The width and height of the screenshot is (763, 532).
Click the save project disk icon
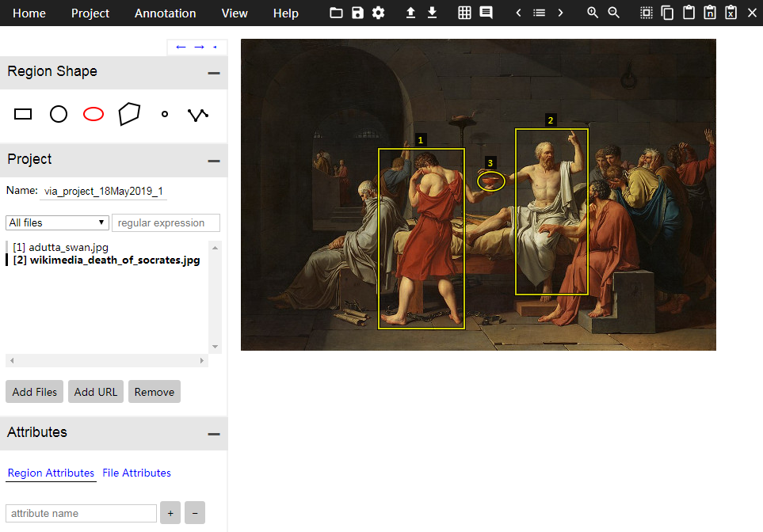tap(357, 13)
